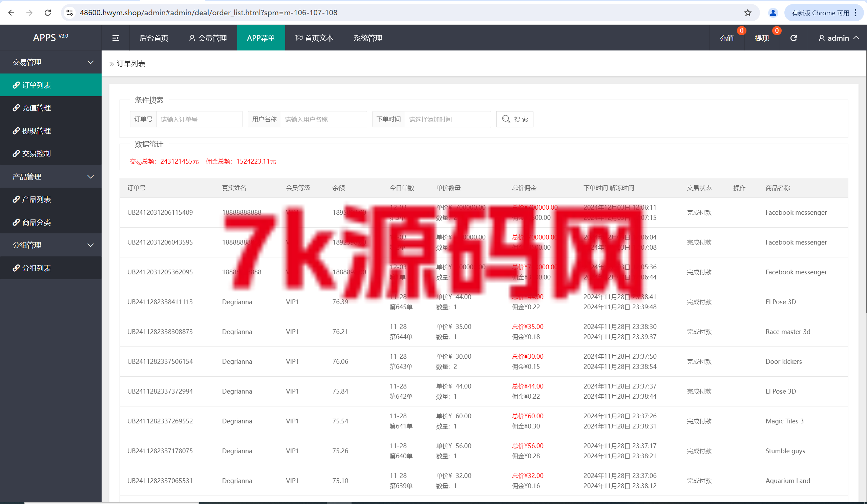The width and height of the screenshot is (867, 504).
Task: Click the APPS V3.0 logo
Action: (x=50, y=37)
